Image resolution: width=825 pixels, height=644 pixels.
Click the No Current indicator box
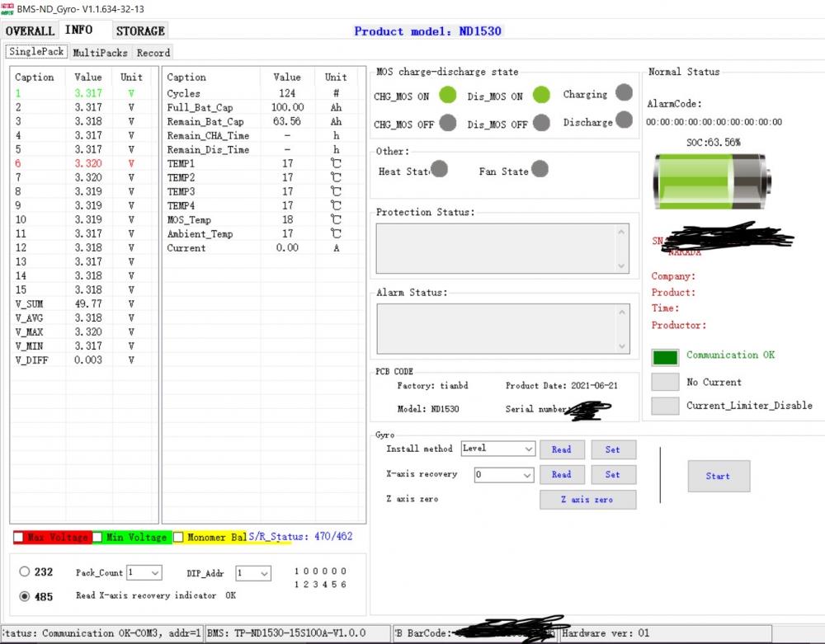pyautogui.click(x=665, y=382)
